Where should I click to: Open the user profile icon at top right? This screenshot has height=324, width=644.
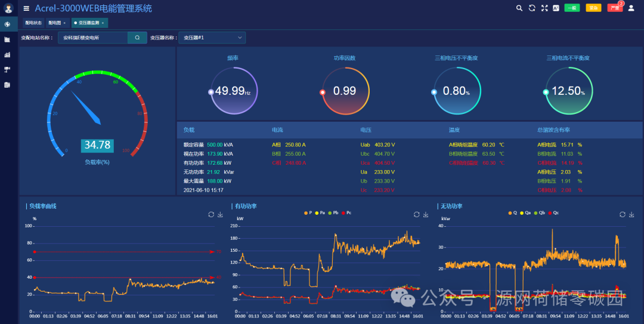coord(631,8)
